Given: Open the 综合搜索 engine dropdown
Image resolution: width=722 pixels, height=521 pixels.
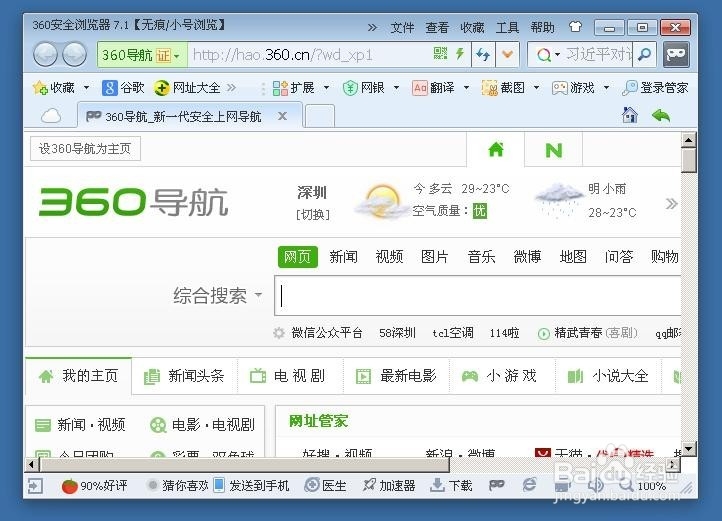Looking at the screenshot, I should pos(217,295).
